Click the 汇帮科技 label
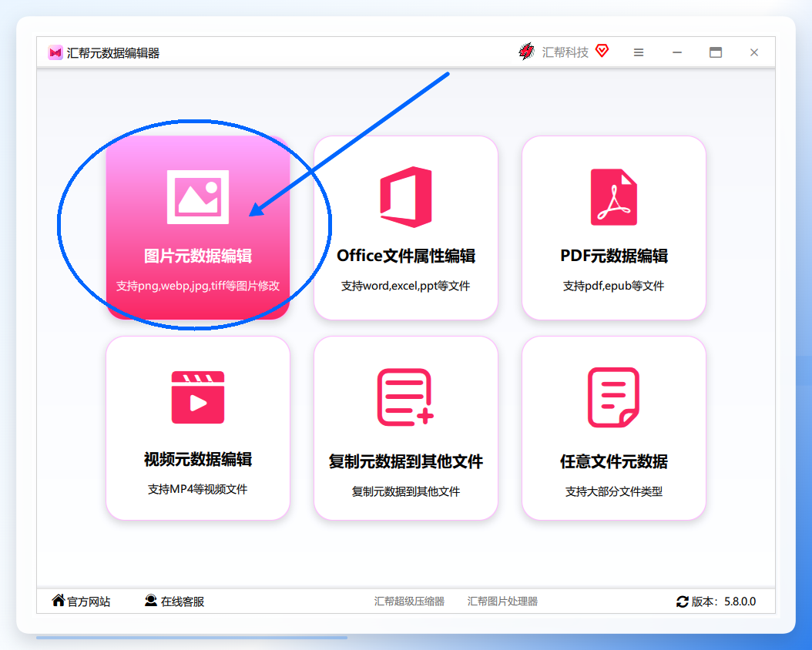The width and height of the screenshot is (812, 650). (x=565, y=52)
